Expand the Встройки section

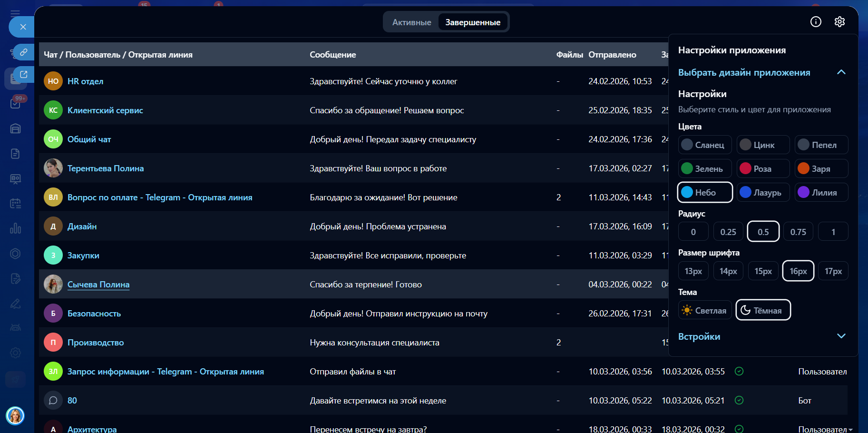point(841,336)
